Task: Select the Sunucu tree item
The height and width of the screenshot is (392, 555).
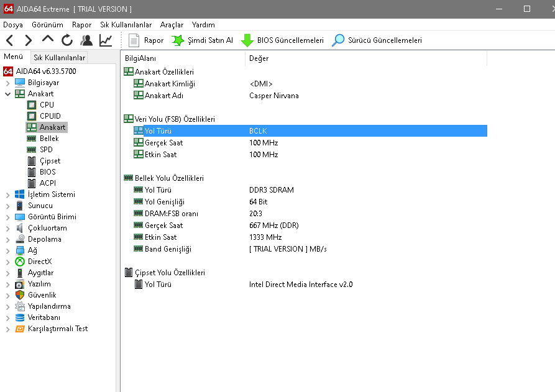Action: tap(40, 206)
